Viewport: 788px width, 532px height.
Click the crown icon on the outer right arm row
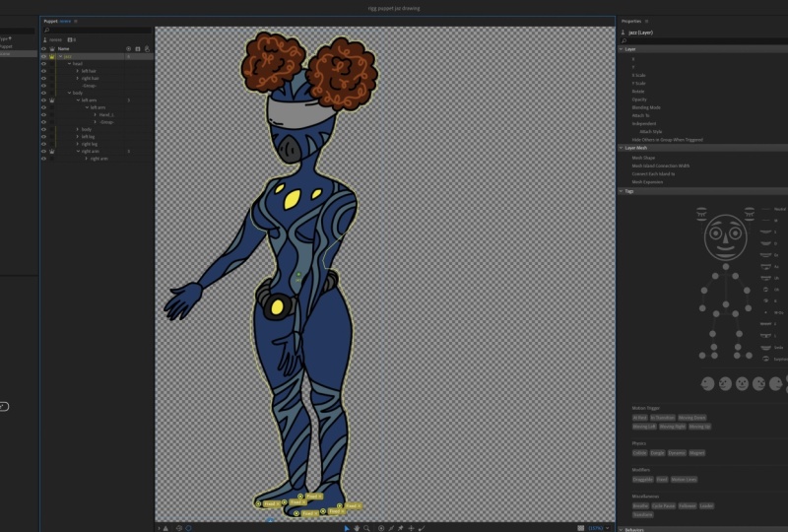pos(52,152)
